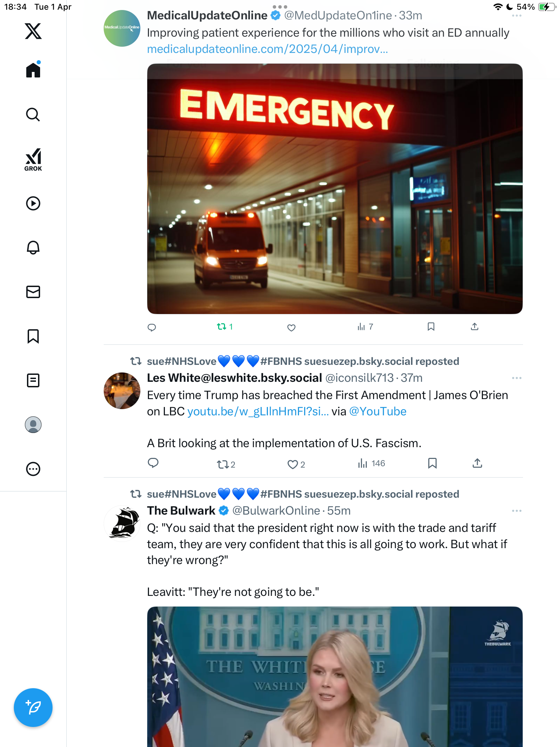This screenshot has height=747, width=560.
Task: Follow the youtu.be link in Les White's post
Action: click(258, 412)
